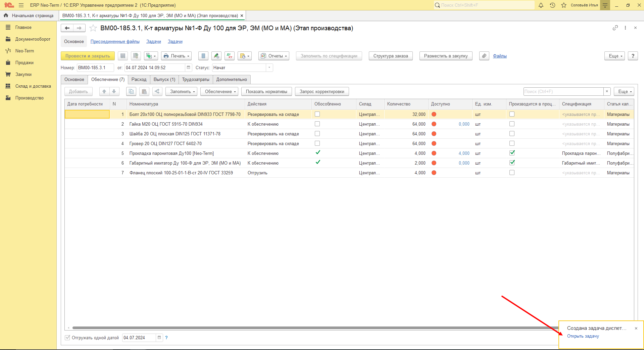Click Структура заказа button
The height and width of the screenshot is (350, 644).
(x=391, y=56)
